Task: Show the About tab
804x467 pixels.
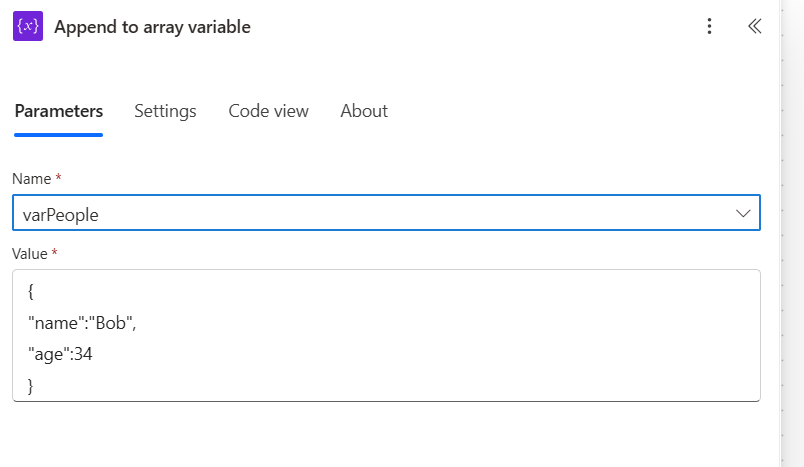Action: click(364, 111)
